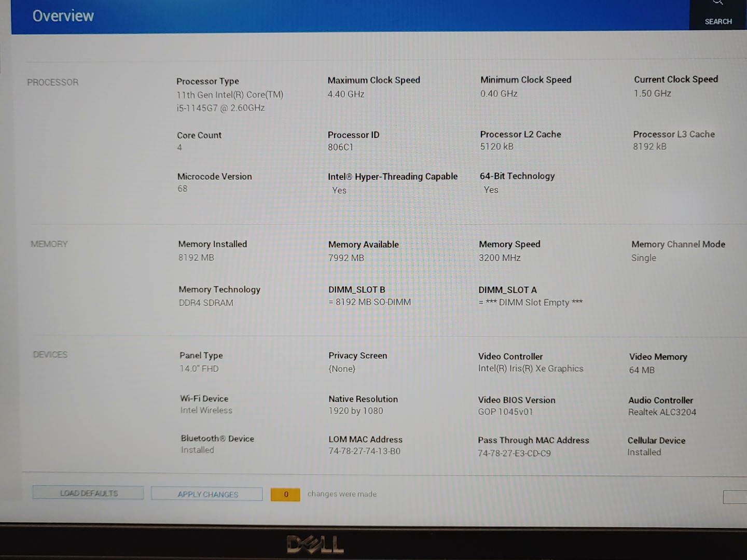Click the Video Controller label

point(510,357)
